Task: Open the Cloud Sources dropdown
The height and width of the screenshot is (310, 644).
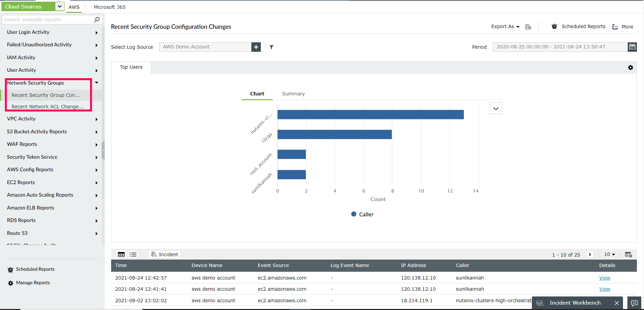Action: (x=60, y=6)
